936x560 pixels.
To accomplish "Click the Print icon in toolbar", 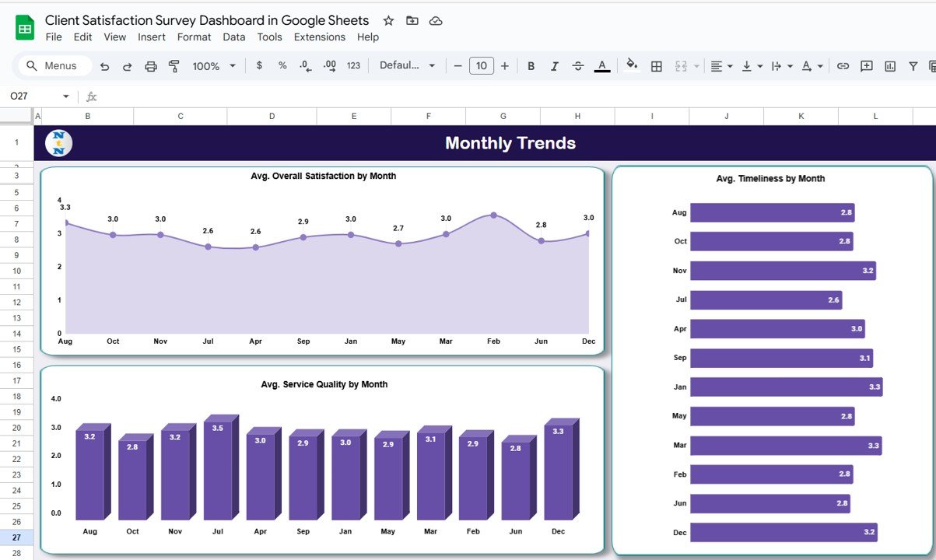I will pyautogui.click(x=151, y=66).
